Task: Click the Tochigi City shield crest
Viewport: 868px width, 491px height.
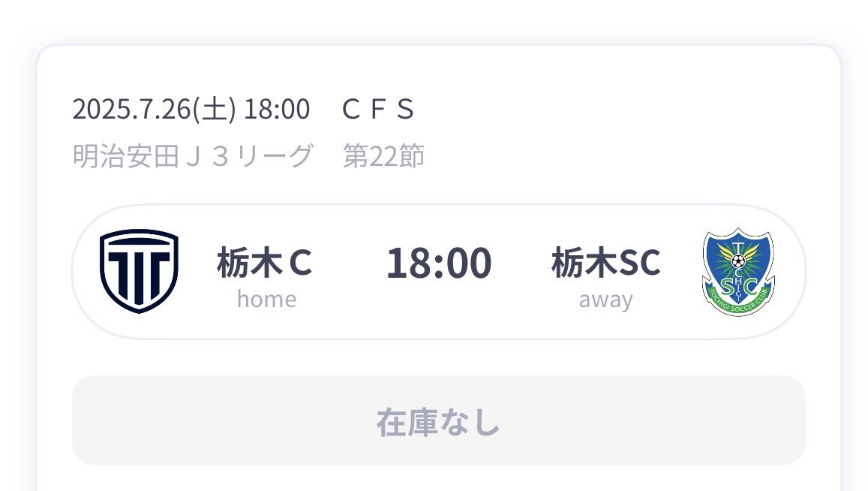Action: pyautogui.click(x=139, y=271)
